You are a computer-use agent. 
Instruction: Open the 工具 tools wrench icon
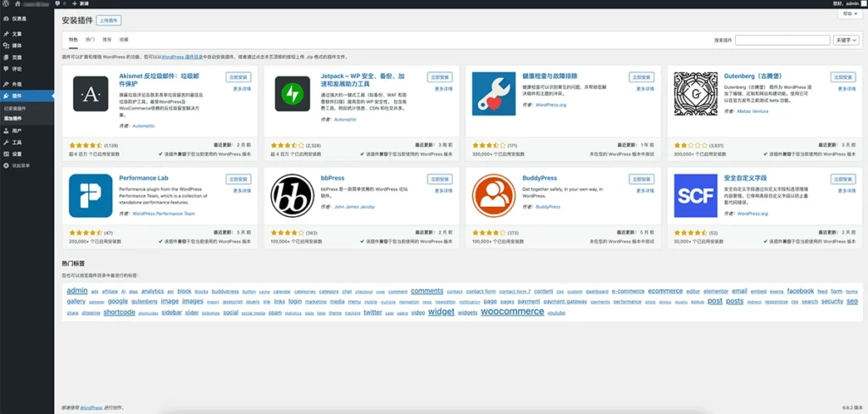(6, 143)
